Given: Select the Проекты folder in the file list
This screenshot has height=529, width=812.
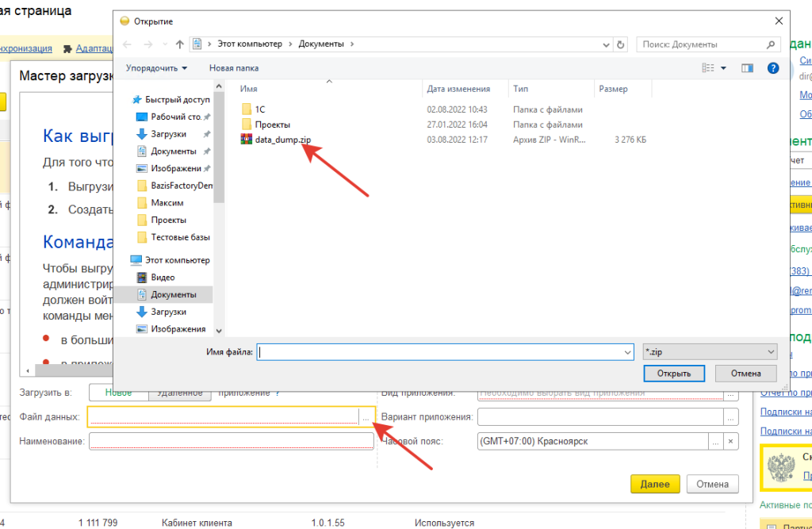Looking at the screenshot, I should (x=266, y=125).
